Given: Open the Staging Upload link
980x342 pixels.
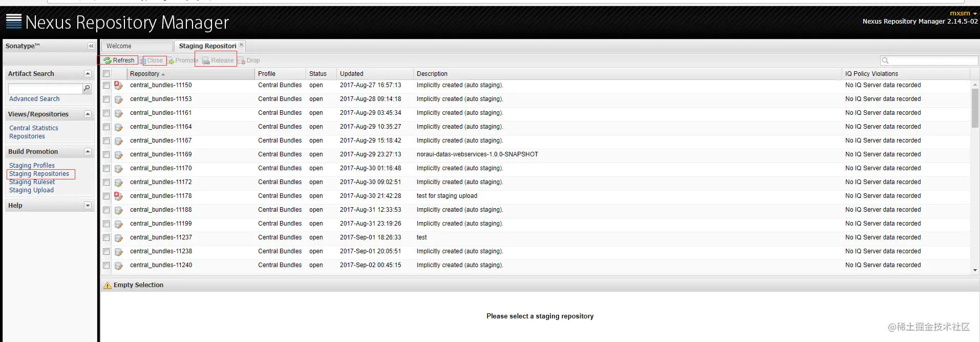Looking at the screenshot, I should [31, 190].
